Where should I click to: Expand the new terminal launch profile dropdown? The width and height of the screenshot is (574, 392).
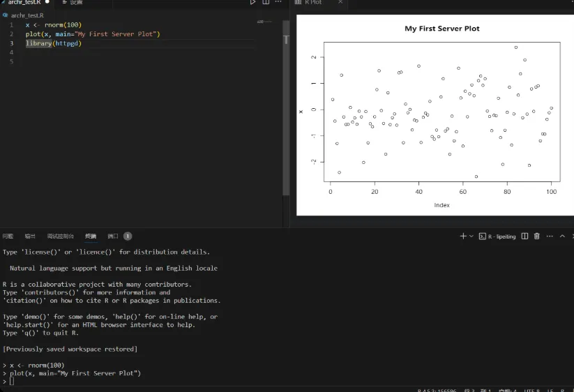(471, 236)
